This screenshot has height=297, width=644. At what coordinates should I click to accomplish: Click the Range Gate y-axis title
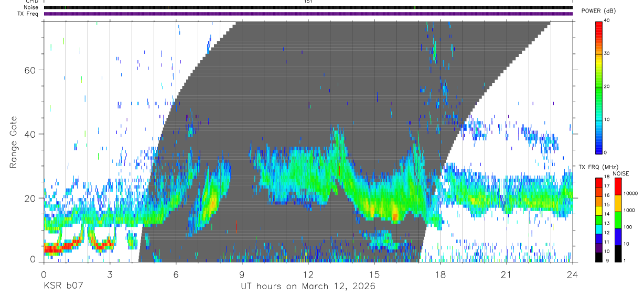click(x=14, y=142)
